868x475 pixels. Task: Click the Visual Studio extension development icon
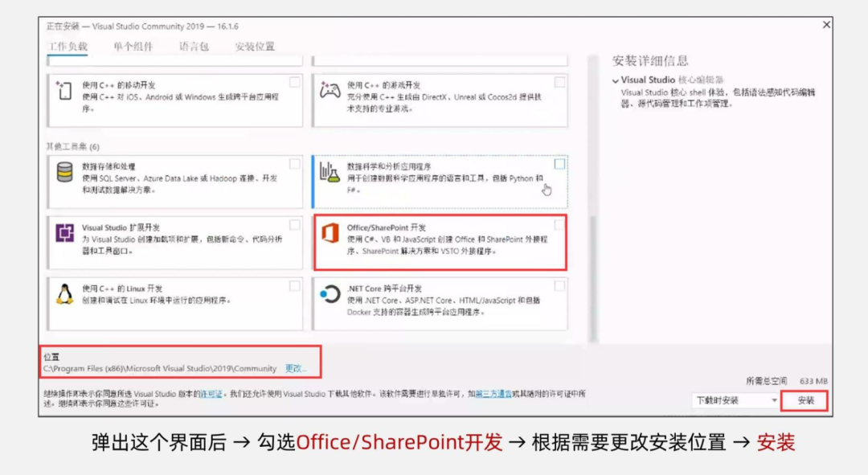[x=65, y=233]
